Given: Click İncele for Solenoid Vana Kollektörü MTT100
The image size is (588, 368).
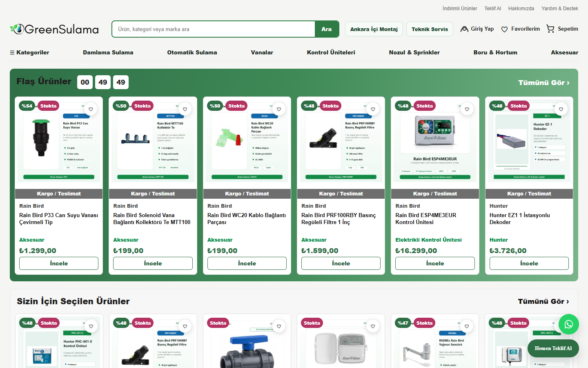Looking at the screenshot, I should click(153, 263).
